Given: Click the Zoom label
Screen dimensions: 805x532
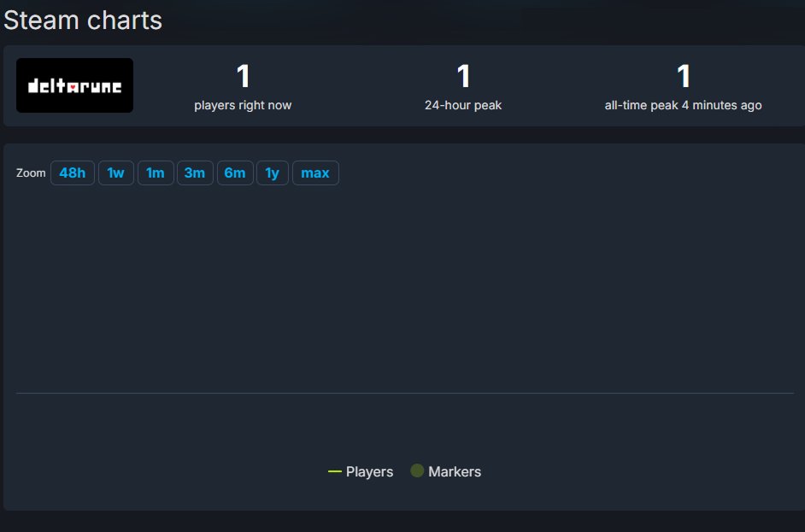Looking at the screenshot, I should pos(31,172).
